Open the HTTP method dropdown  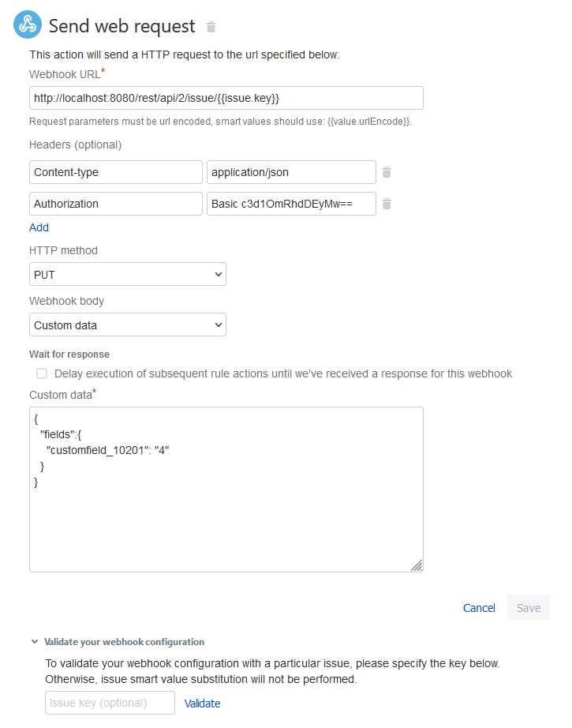click(x=128, y=274)
